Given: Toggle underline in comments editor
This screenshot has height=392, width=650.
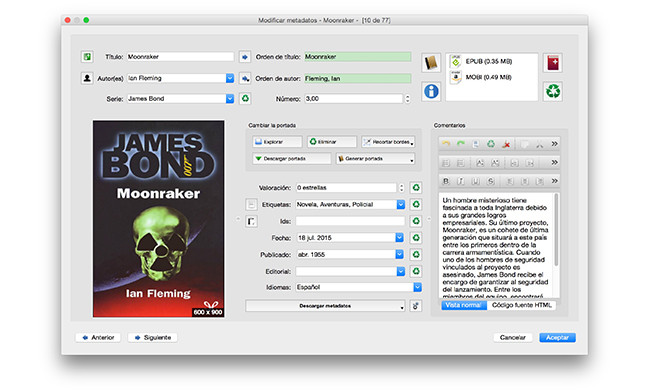Looking at the screenshot, I should point(476,181).
